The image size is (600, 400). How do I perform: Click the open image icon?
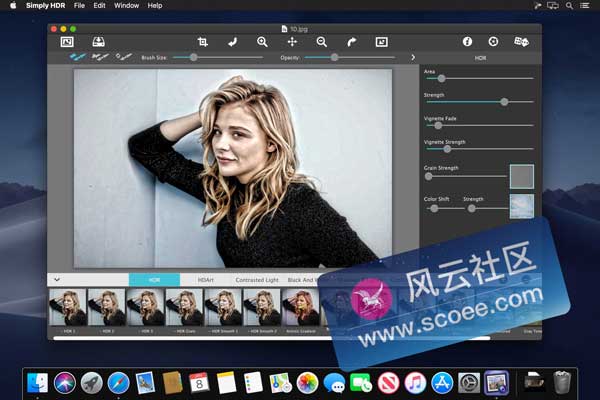pyautogui.click(x=67, y=42)
